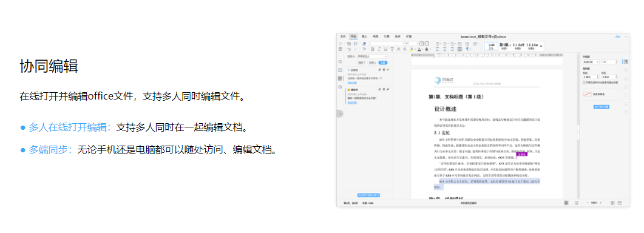The height and width of the screenshot is (233, 644).
Task: Click Paragraph settings icon in right sidebar
Action: pos(626,62)
